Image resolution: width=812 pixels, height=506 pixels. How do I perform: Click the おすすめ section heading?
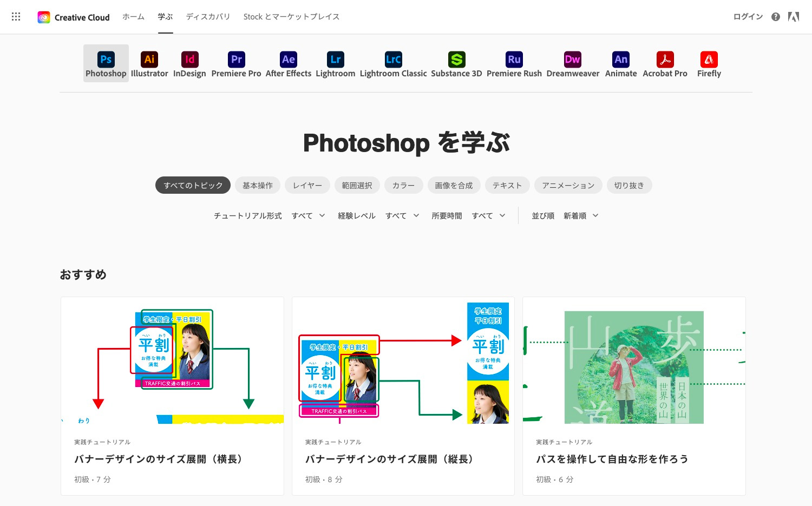(83, 274)
